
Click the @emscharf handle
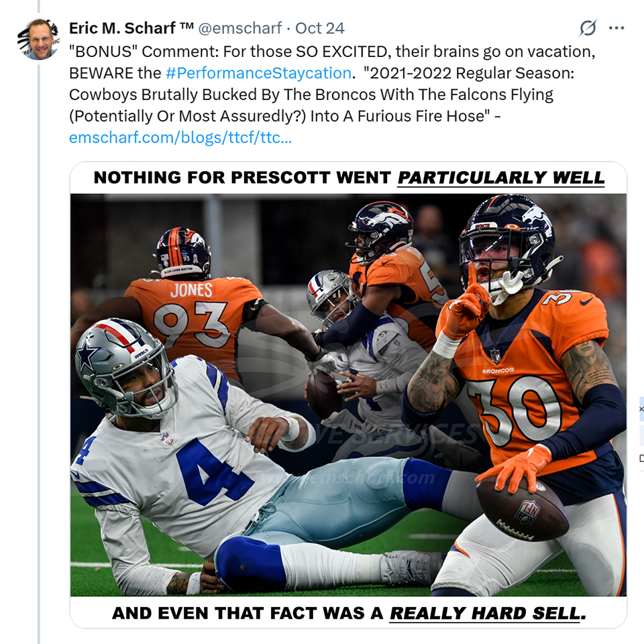[240, 28]
